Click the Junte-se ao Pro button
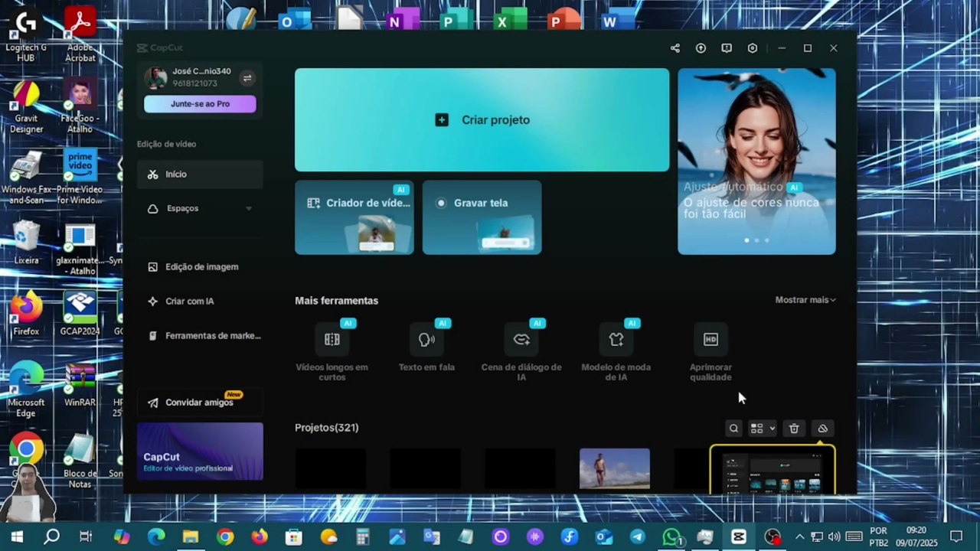Viewport: 980px width, 551px height. (x=200, y=104)
